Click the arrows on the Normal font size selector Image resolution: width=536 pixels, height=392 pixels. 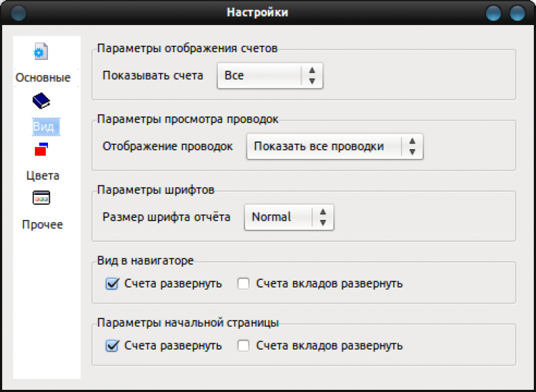[323, 216]
